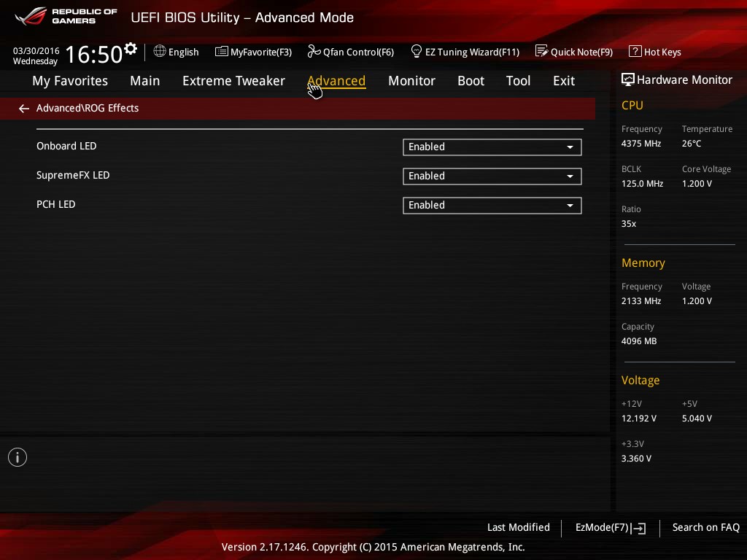
Task: Click the Qfan Control(F6) label
Action: point(358,52)
